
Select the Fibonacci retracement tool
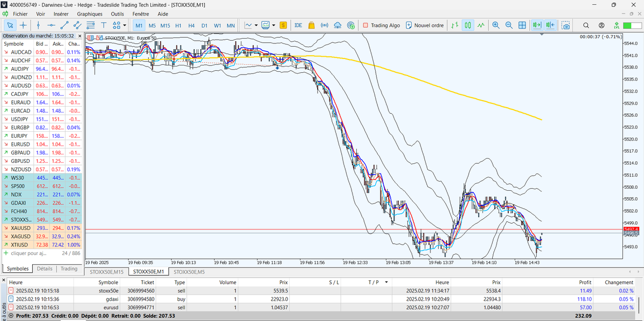tap(91, 25)
